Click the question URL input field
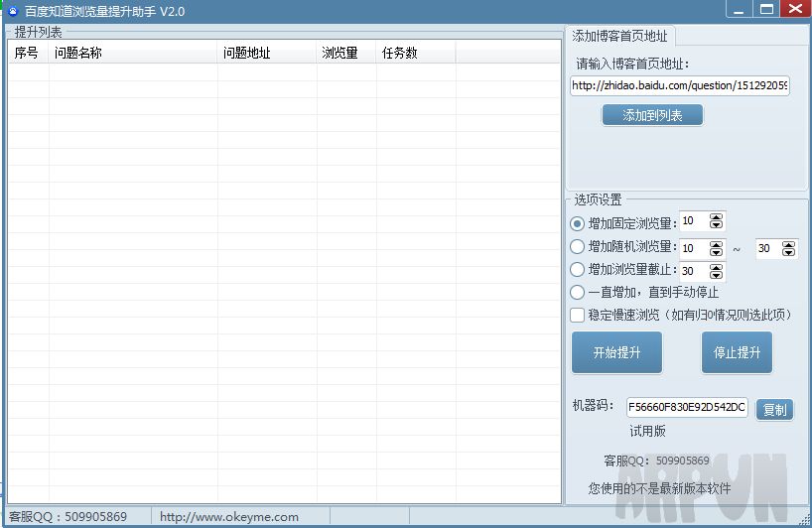Viewport: 812px width, 528px height. [680, 86]
